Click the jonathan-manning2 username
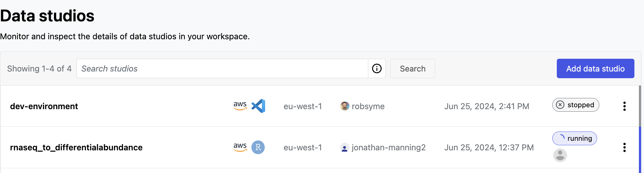Screen dimensions: 644x173 pos(388,147)
